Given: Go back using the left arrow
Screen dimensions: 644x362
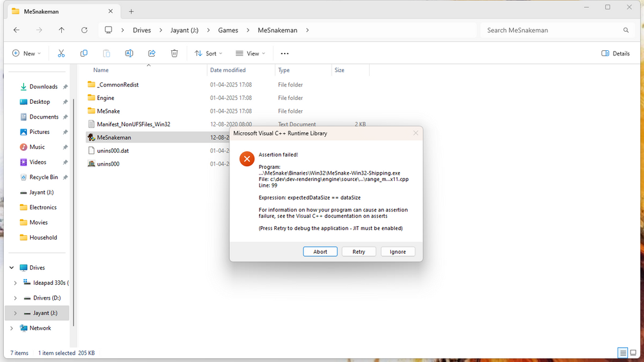Looking at the screenshot, I should 17,30.
